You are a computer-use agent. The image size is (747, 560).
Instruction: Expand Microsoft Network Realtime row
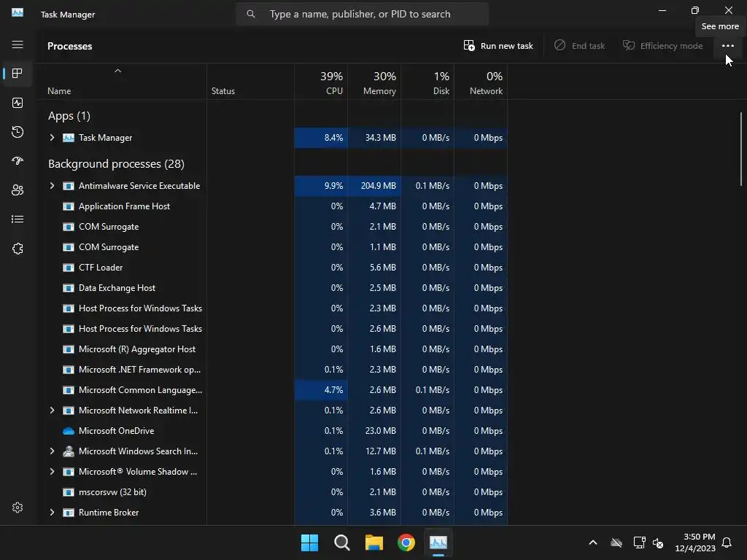click(x=52, y=411)
